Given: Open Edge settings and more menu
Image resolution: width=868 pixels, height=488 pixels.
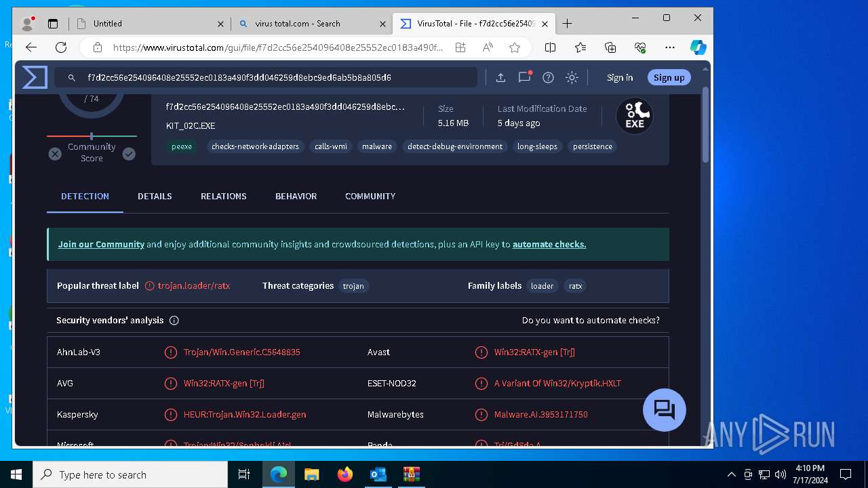Looking at the screenshot, I should (x=670, y=47).
